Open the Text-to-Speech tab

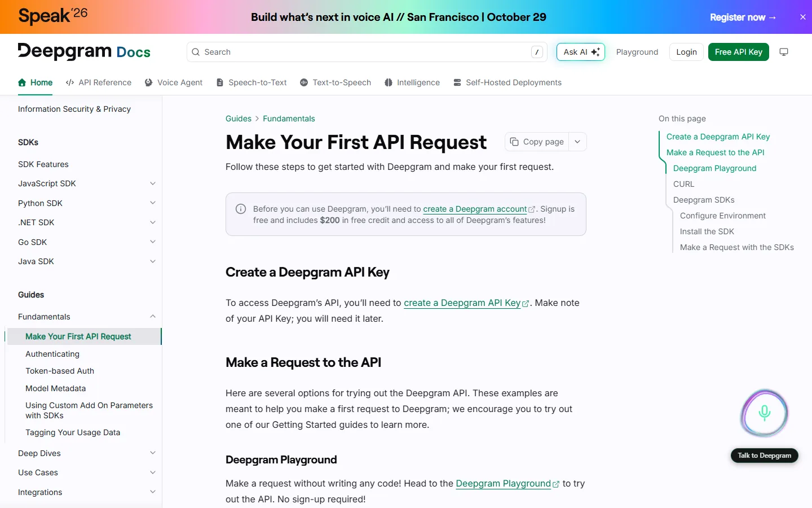[336, 82]
